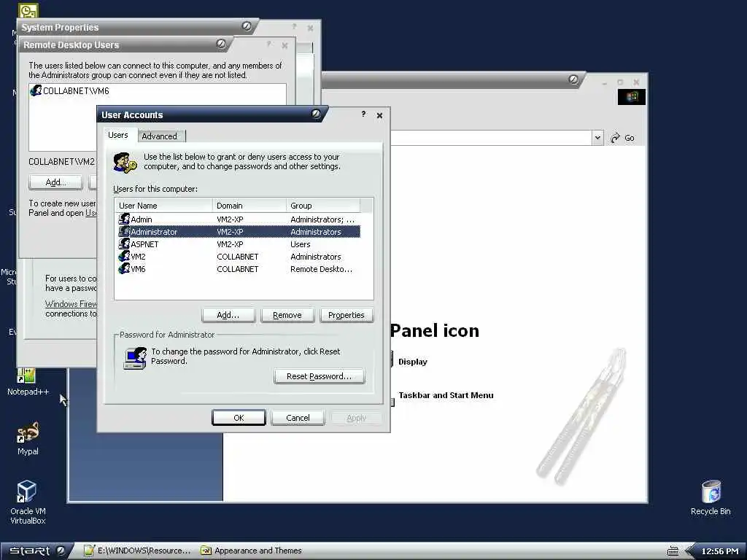Close the User Accounts dialog
747x560 pixels.
[x=379, y=115]
